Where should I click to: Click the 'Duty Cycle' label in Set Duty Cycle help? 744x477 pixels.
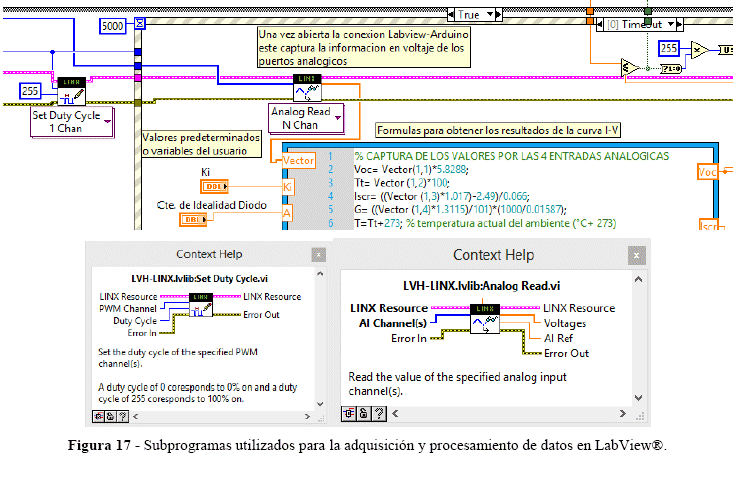135,321
